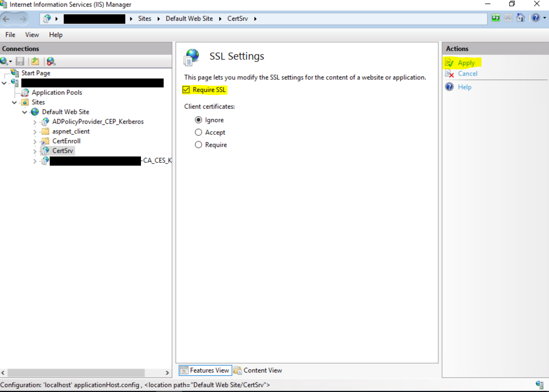549x392 pixels.
Task: Click the server node icon in tree
Action: click(x=15, y=83)
